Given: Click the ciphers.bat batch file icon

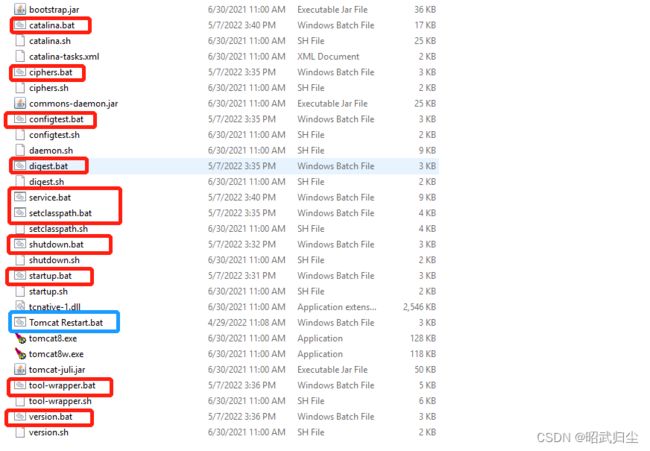Looking at the screenshot, I should [x=20, y=72].
